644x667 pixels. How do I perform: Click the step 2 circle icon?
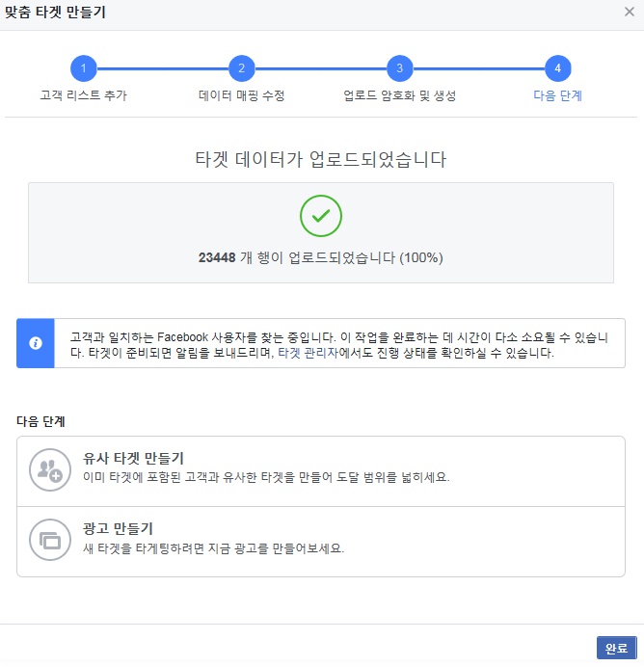[242, 68]
